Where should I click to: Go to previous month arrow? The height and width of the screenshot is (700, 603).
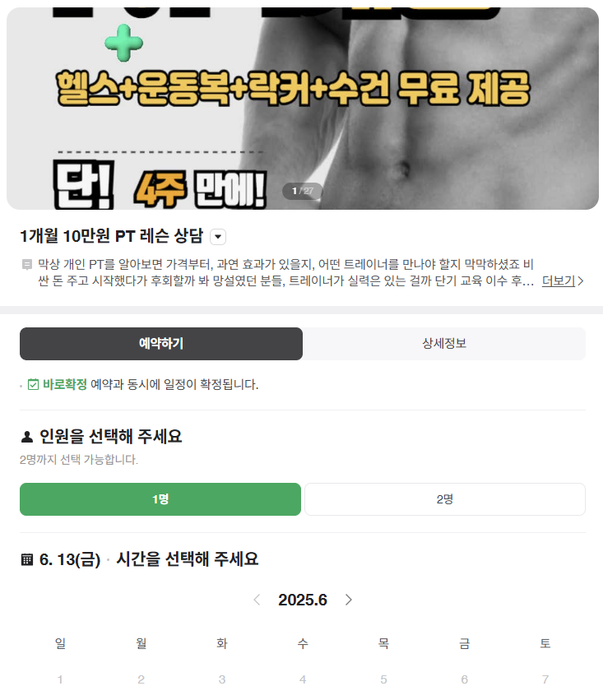[257, 600]
